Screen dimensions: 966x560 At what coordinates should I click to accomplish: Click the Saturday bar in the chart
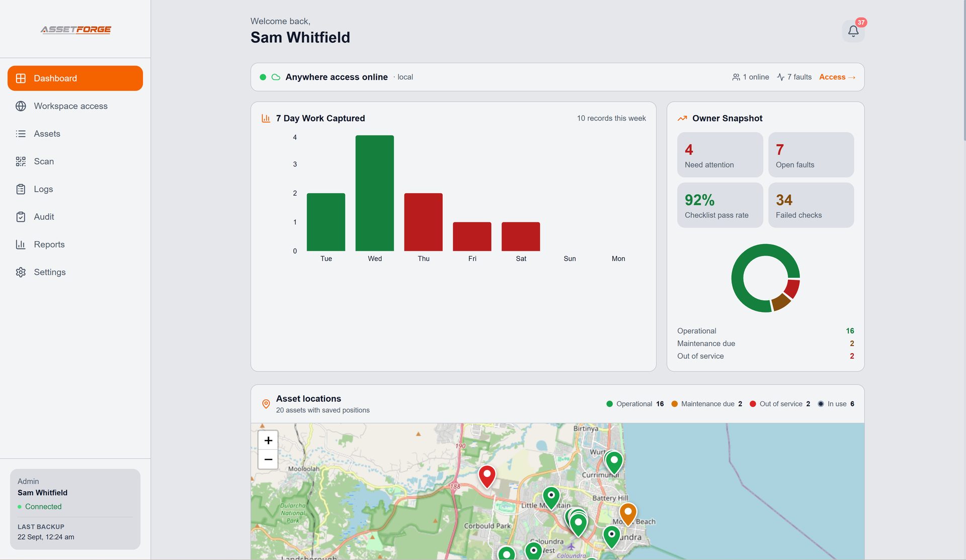(521, 236)
